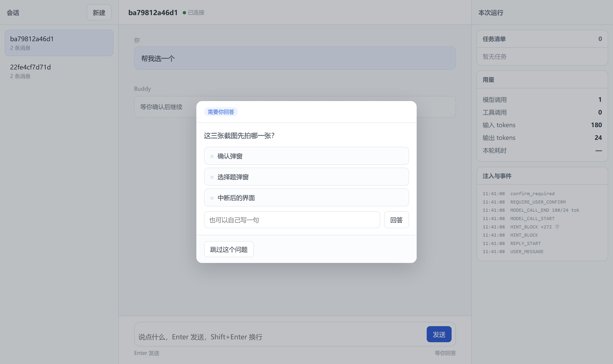Click the 会话 sidebar heading
613x364 pixels.
[13, 13]
